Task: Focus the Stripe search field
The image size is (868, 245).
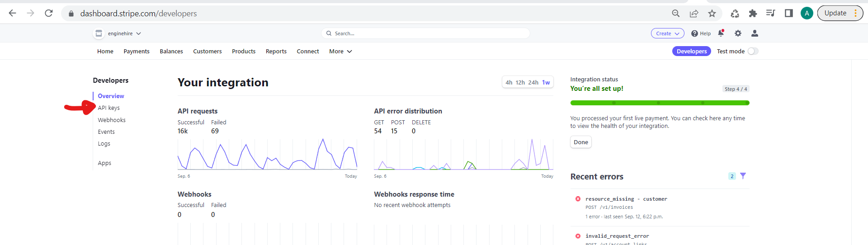Action: (x=425, y=33)
